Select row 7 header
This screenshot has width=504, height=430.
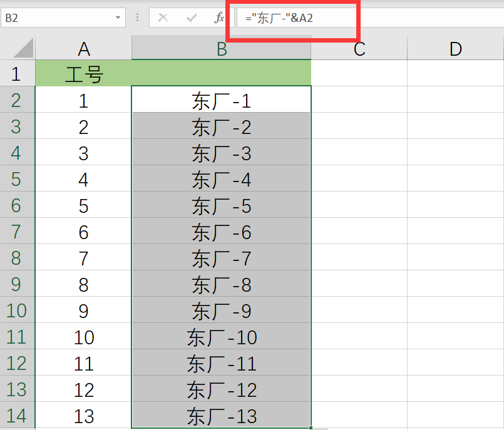(x=18, y=232)
